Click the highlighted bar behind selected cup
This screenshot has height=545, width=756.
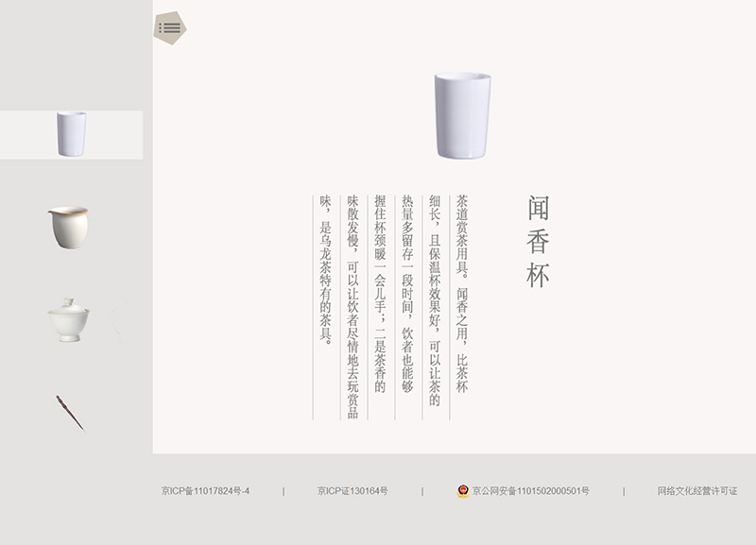coord(113,134)
